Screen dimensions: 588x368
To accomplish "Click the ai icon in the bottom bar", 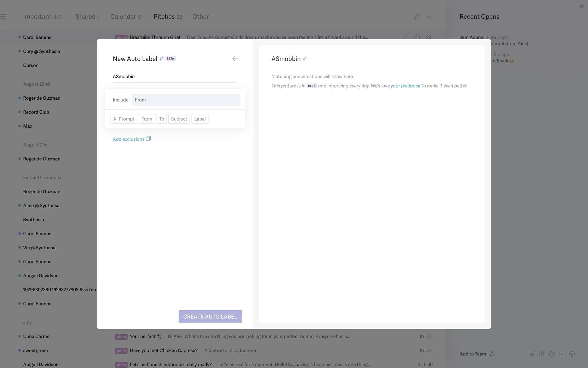I will 532,354.
